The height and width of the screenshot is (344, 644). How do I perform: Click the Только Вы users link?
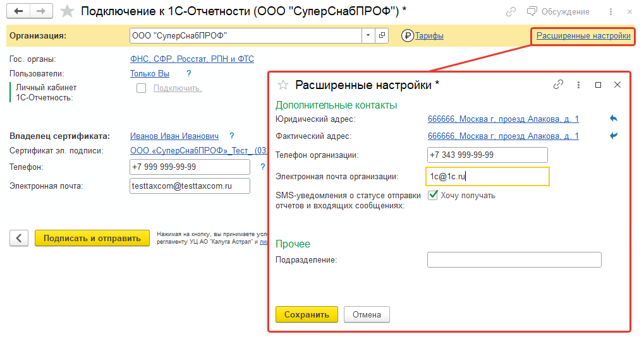(150, 73)
